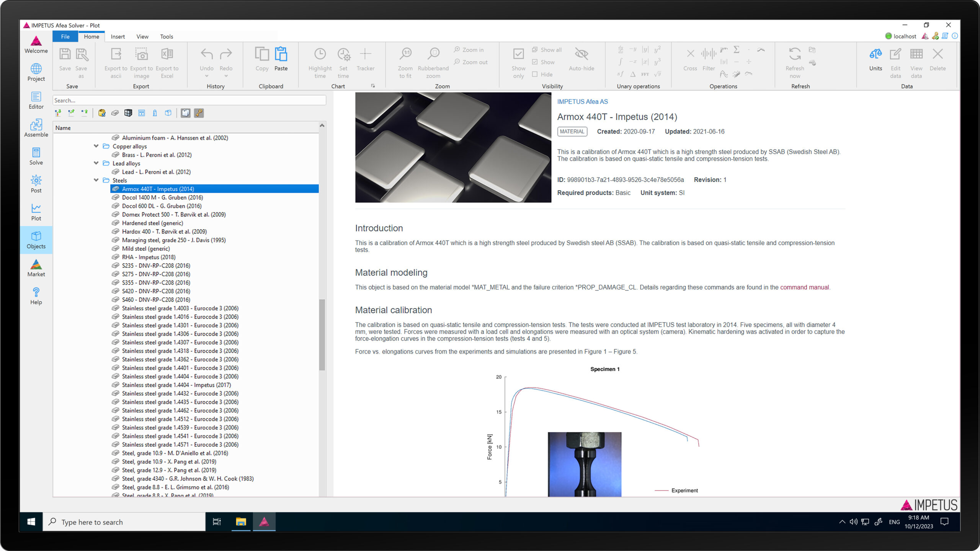Switch to the Tools ribbon tab
This screenshot has width=980, height=551.
pyautogui.click(x=167, y=36)
